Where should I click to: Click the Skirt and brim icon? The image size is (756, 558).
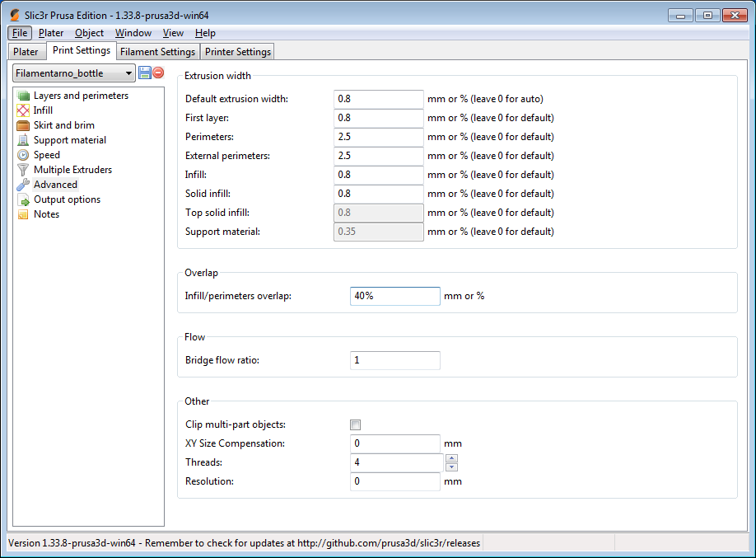(23, 125)
